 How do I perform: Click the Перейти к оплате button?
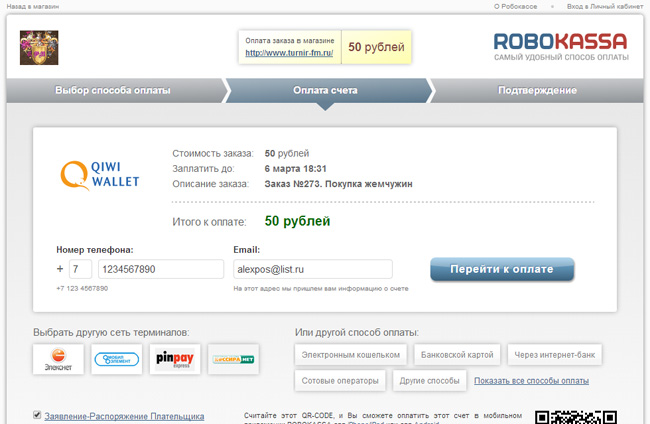click(502, 269)
